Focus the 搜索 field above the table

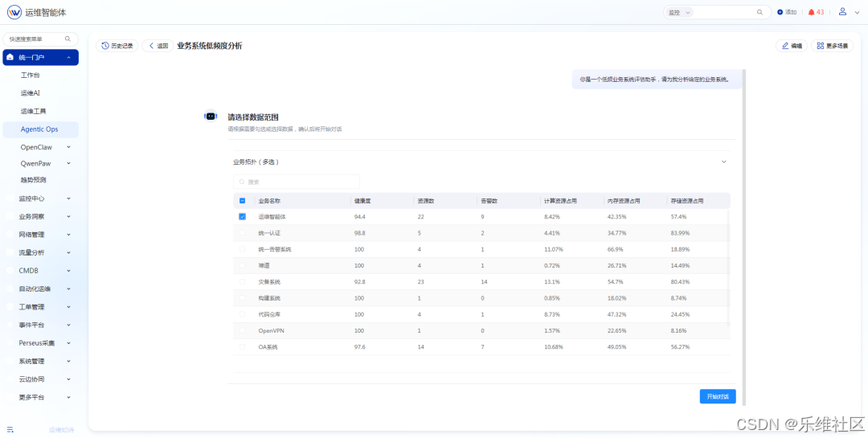[x=297, y=182]
